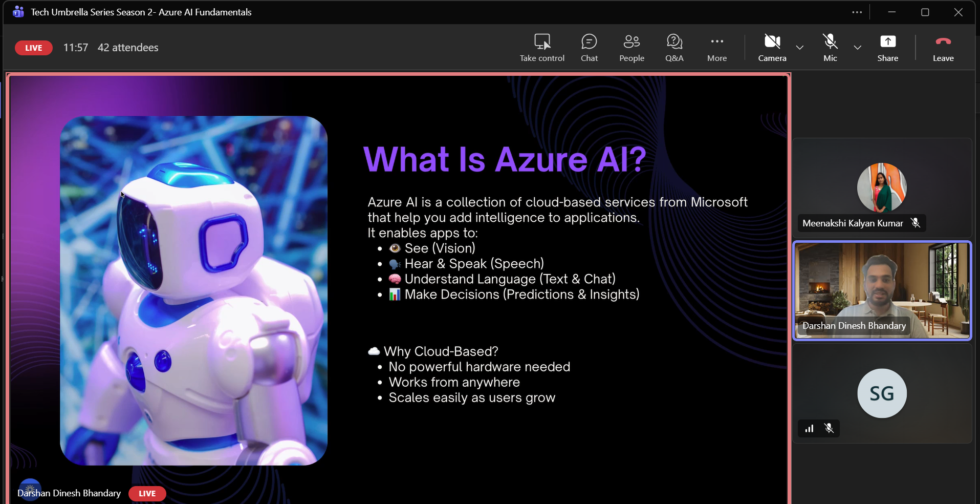980x504 pixels.
Task: Click the SG participant avatar
Action: pyautogui.click(x=882, y=393)
